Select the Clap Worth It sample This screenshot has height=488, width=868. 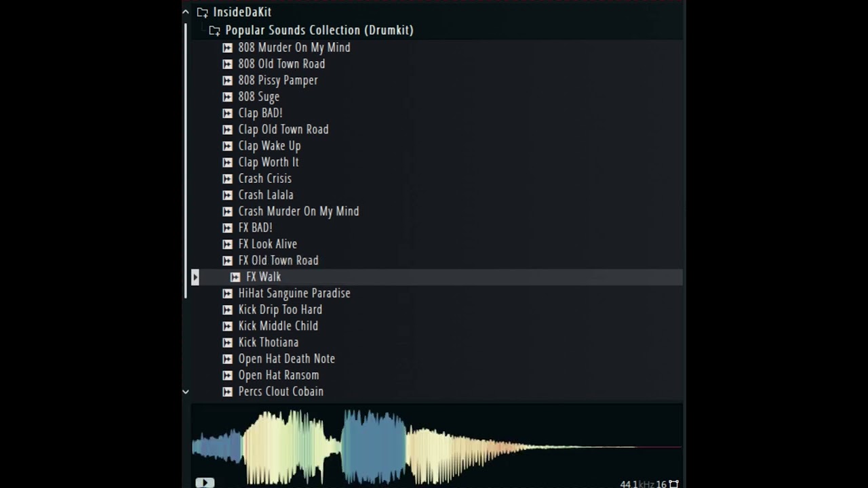269,162
